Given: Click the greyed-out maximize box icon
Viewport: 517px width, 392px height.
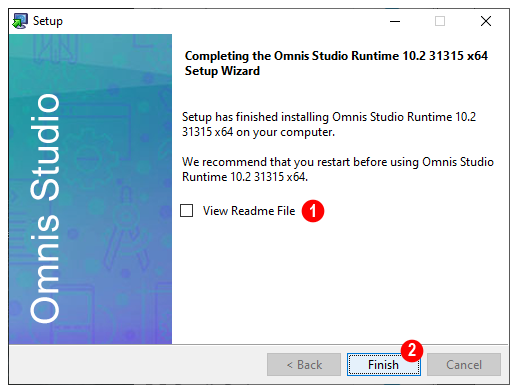Looking at the screenshot, I should click(440, 21).
